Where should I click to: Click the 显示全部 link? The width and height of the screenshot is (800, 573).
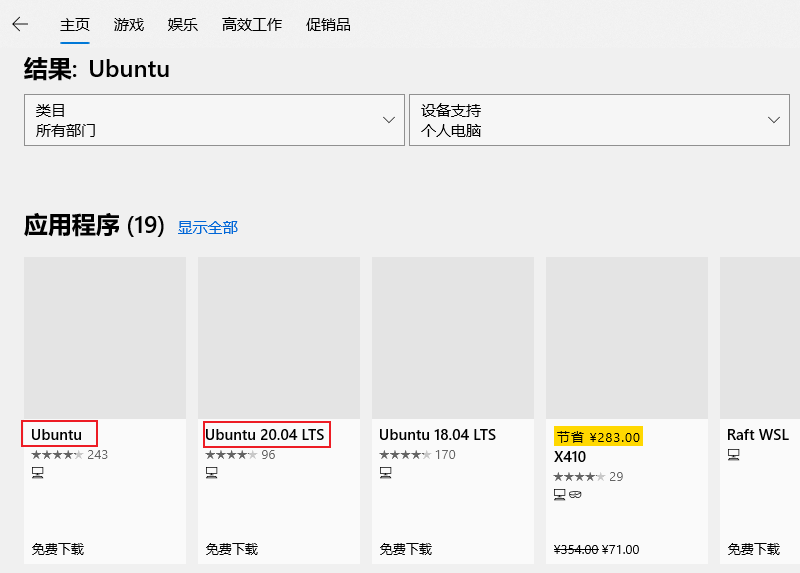point(208,228)
